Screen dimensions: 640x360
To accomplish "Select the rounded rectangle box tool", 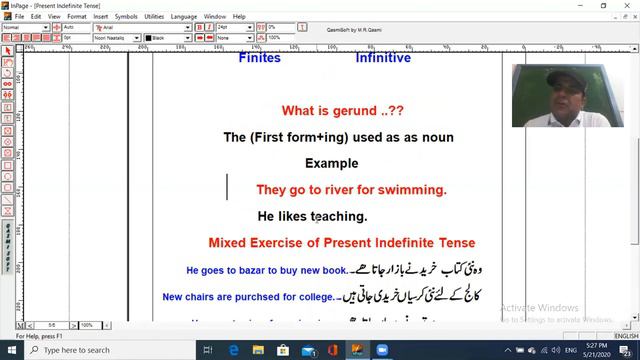I will (7, 187).
